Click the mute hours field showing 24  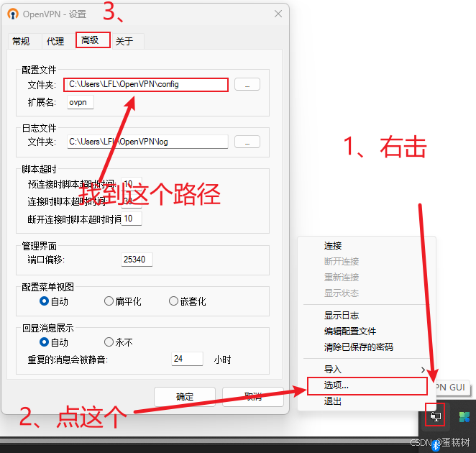[x=187, y=359]
